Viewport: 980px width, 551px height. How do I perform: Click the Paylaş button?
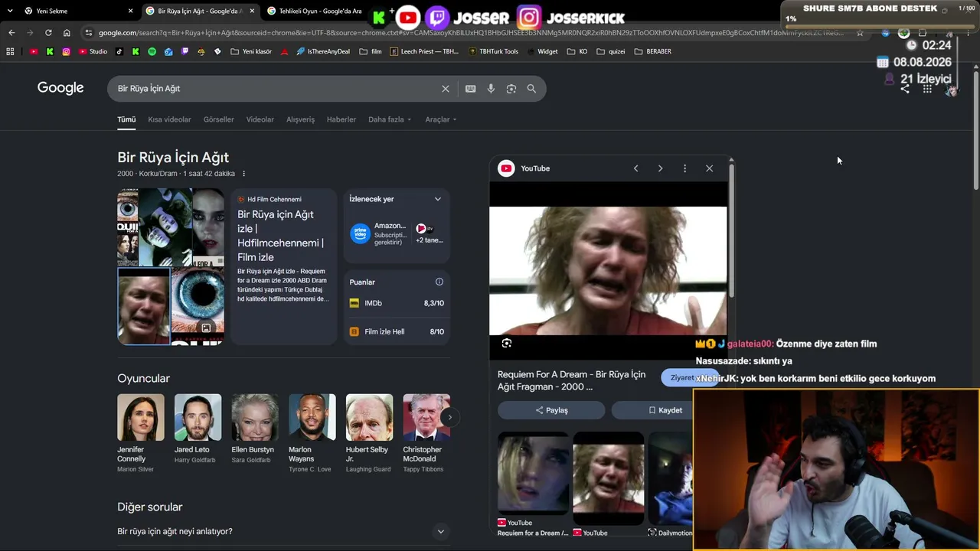coord(551,410)
